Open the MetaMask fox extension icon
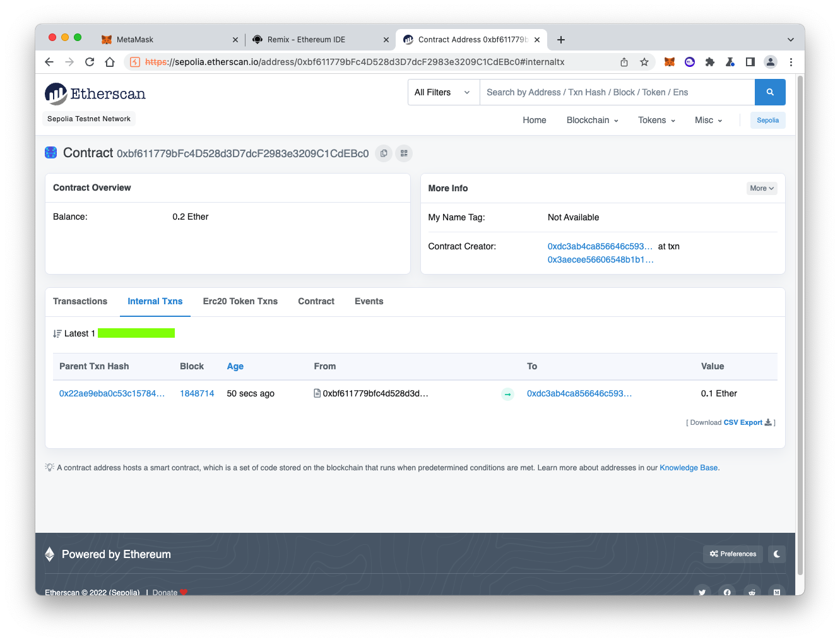This screenshot has height=642, width=840. pos(670,62)
